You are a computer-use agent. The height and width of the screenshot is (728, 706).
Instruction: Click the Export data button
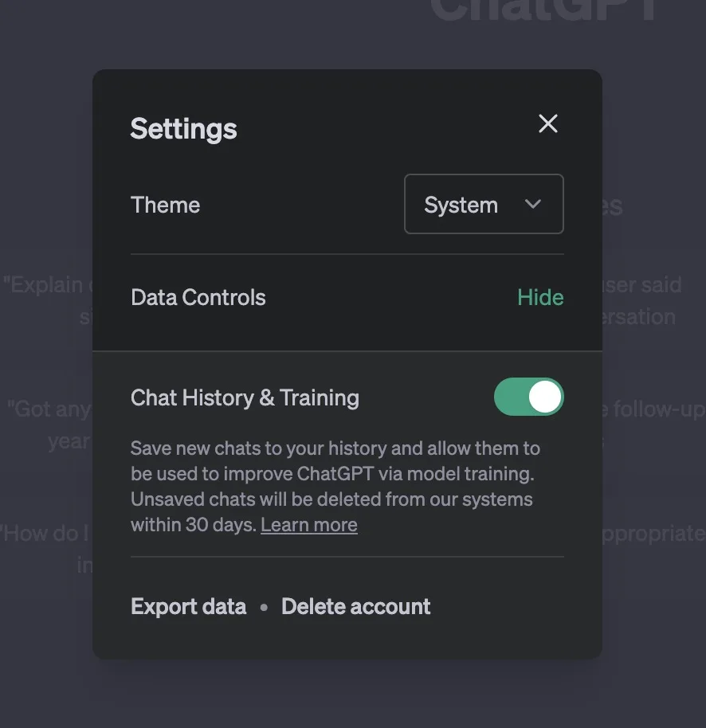click(x=189, y=606)
